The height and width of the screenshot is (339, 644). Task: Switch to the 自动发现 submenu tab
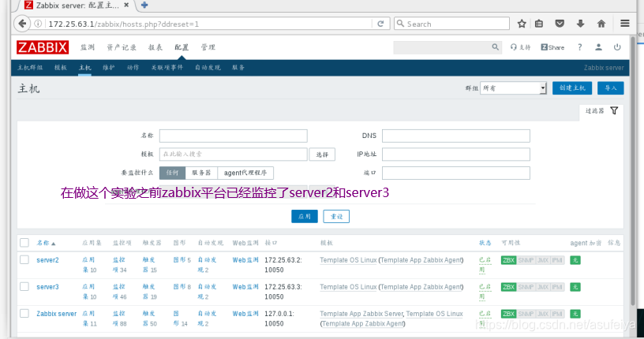(208, 68)
